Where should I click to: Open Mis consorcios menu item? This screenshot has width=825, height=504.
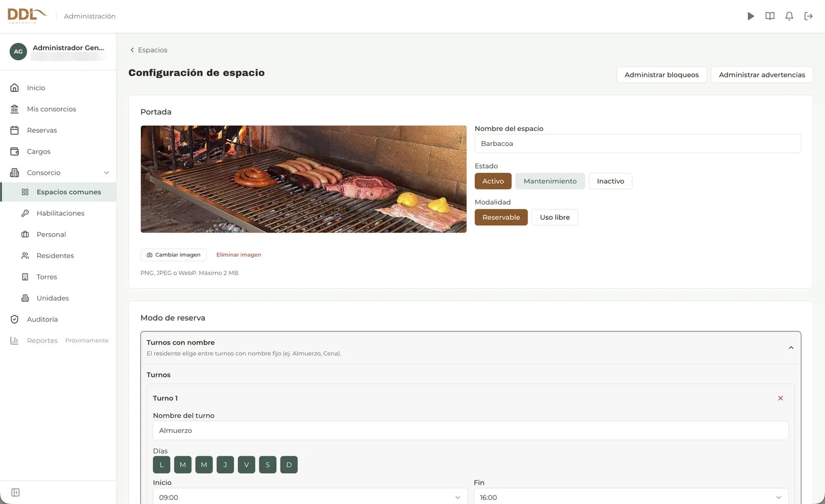(x=58, y=109)
